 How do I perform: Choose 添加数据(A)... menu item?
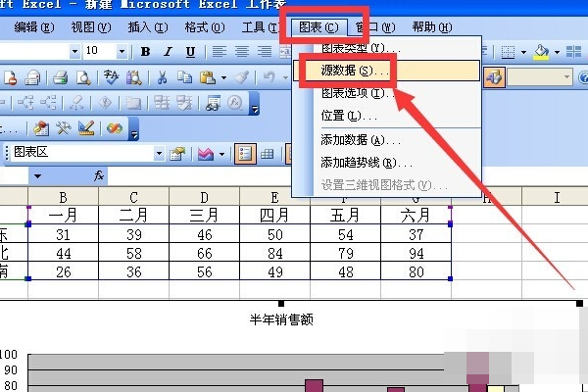pos(386,140)
